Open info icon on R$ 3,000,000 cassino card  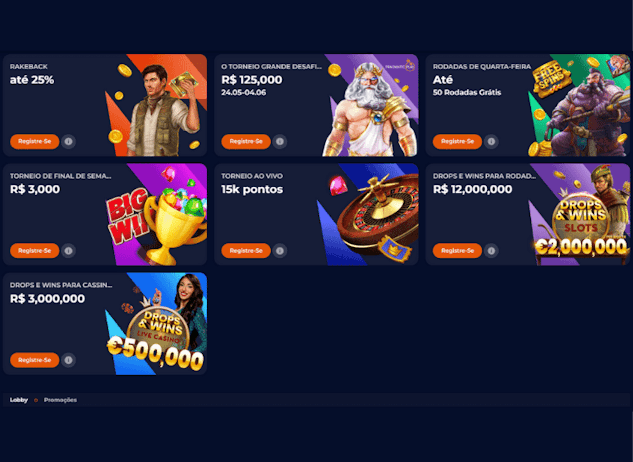coord(69,360)
